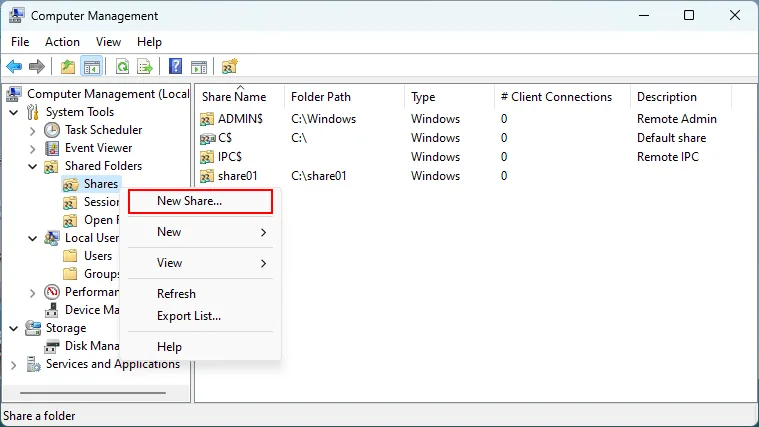Click the tree pane horizontal scrollbar
The height and width of the screenshot is (427, 759).
pyautogui.click(x=93, y=393)
